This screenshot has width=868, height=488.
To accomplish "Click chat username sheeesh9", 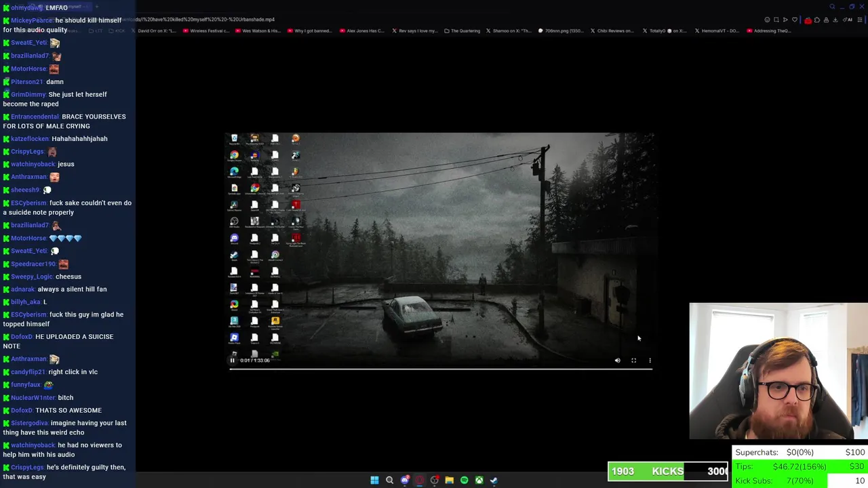I will (25, 190).
